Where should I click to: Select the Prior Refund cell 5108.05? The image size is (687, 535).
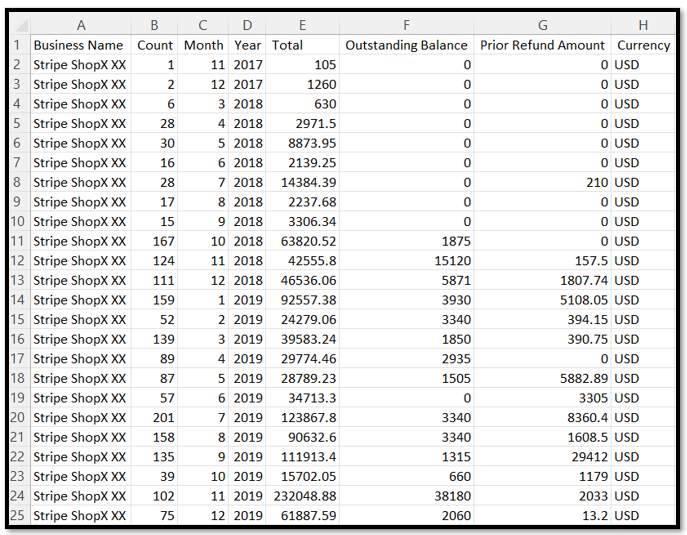coord(542,300)
